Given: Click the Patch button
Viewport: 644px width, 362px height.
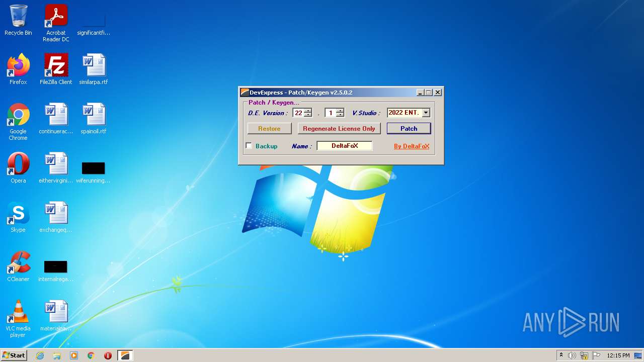Looking at the screenshot, I should (x=409, y=129).
